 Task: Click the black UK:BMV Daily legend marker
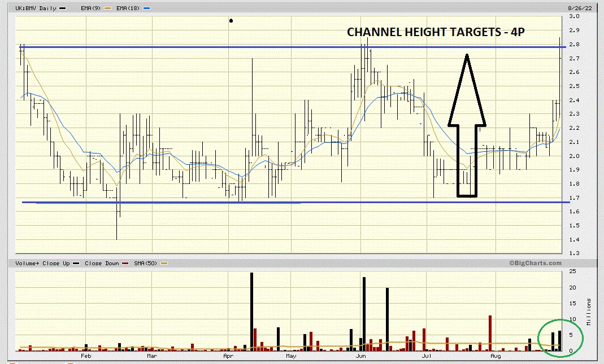pos(62,8)
